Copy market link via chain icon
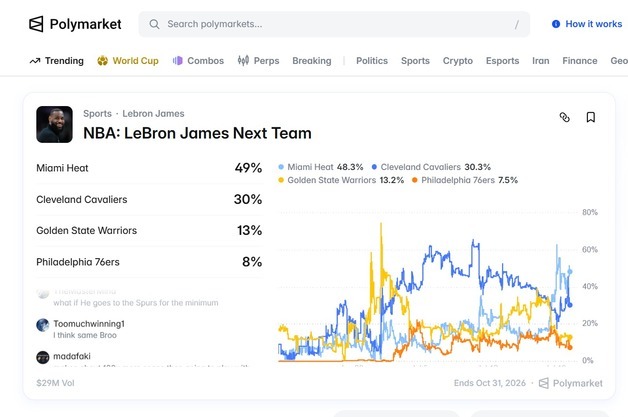Screen dimensions: 628x417 [564, 117]
